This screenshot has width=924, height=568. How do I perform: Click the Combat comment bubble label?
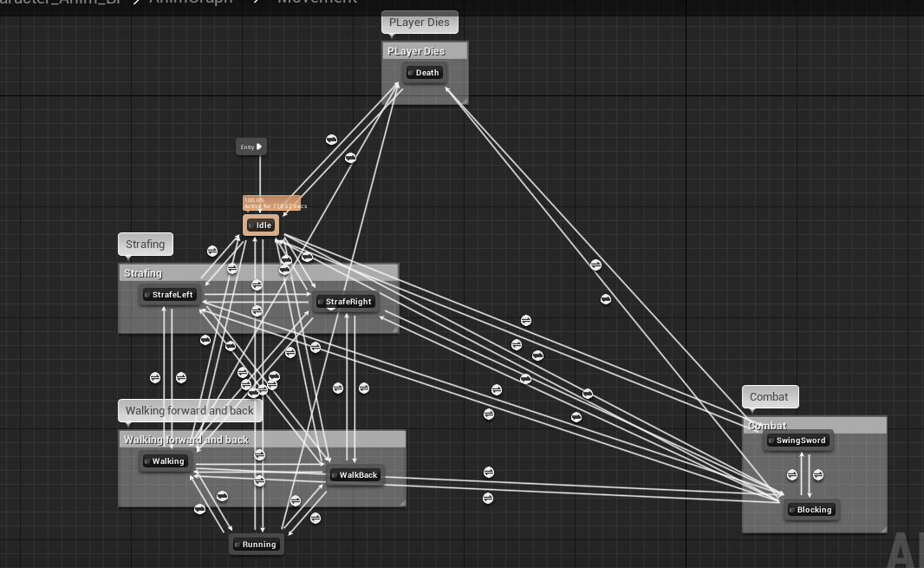[769, 397]
